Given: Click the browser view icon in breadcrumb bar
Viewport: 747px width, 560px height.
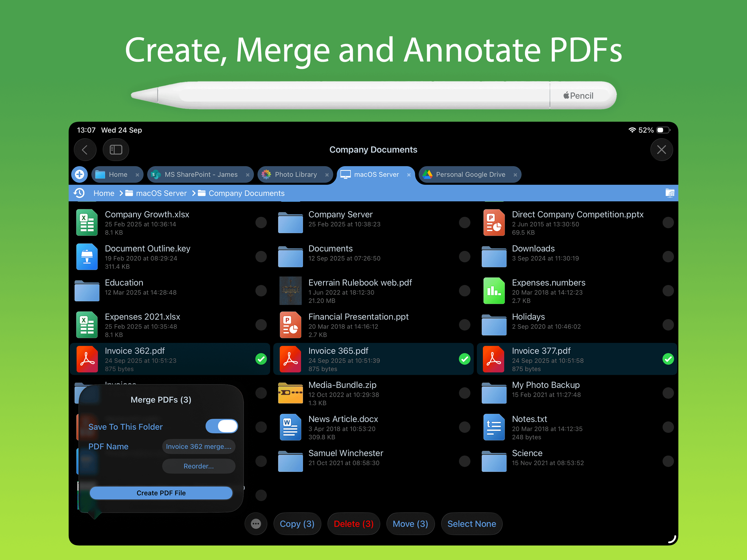Looking at the screenshot, I should point(669,193).
